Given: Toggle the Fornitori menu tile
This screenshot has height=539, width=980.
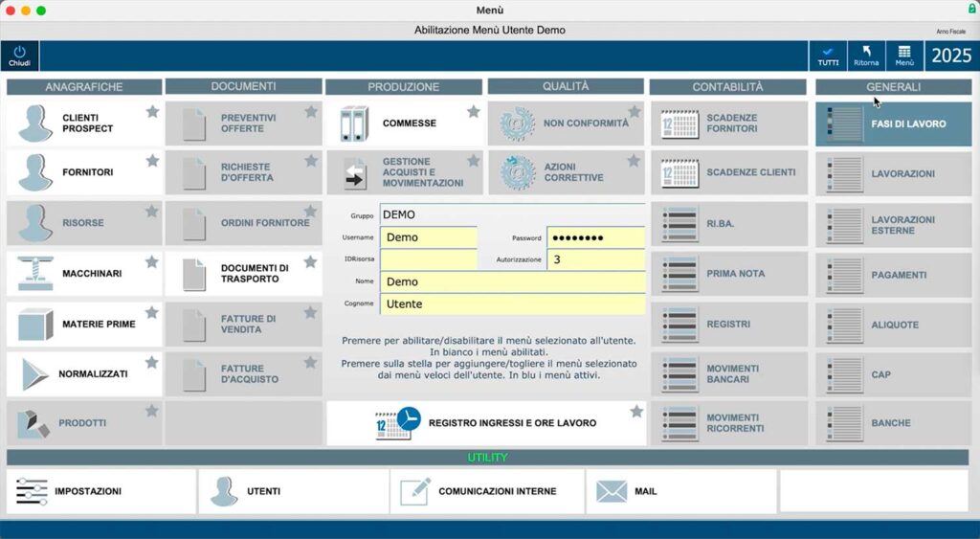Looking at the screenshot, I should click(x=84, y=172).
